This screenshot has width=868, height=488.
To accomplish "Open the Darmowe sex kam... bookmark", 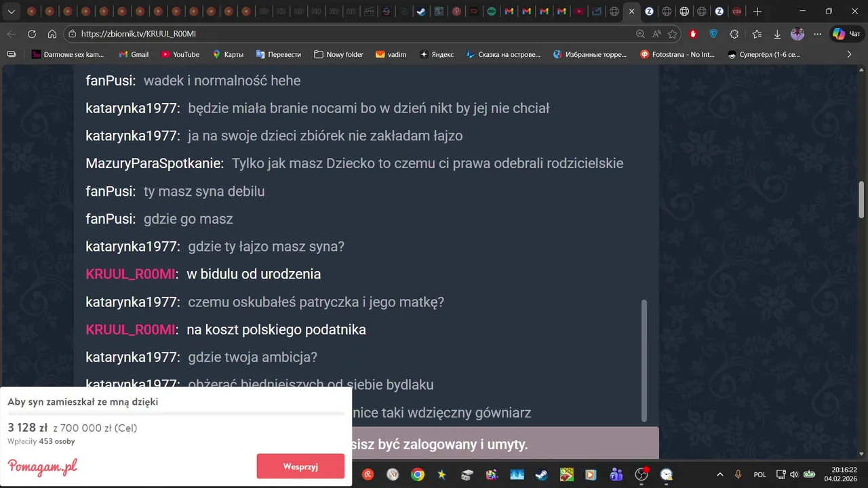I will pos(68,54).
